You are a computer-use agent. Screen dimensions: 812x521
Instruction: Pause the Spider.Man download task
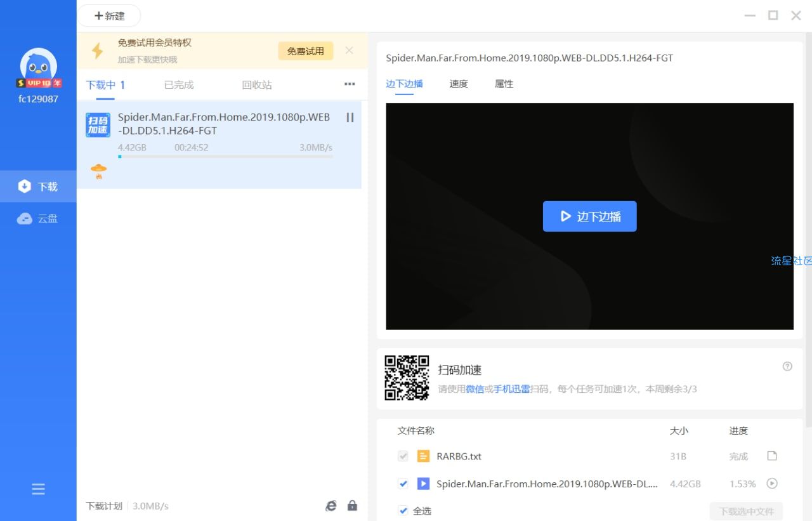coord(350,117)
